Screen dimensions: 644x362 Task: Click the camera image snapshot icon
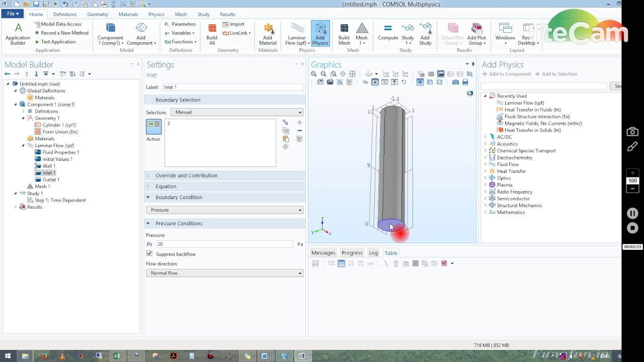click(455, 82)
